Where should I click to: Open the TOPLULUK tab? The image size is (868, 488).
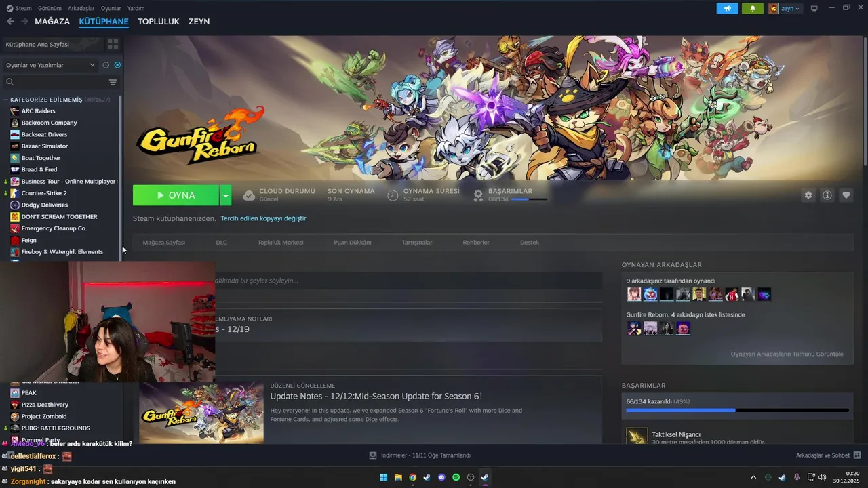click(159, 22)
